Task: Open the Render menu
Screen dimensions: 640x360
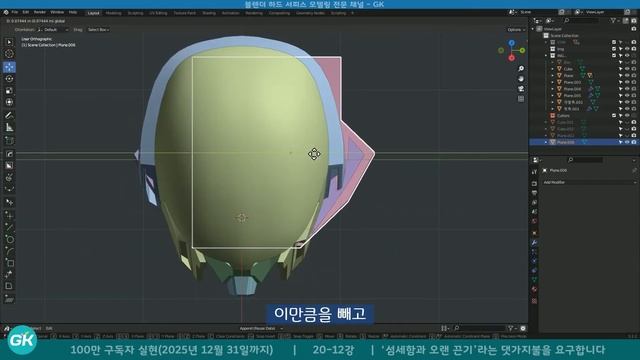Action: [x=40, y=13]
